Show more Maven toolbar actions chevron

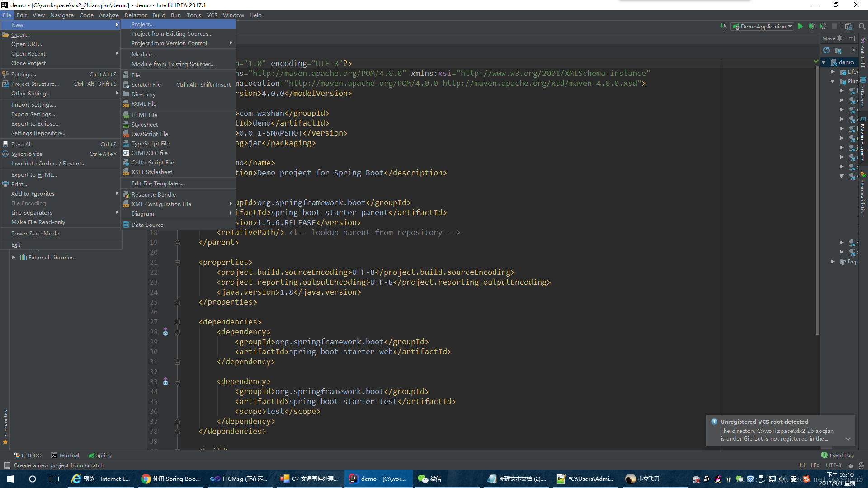[854, 50]
